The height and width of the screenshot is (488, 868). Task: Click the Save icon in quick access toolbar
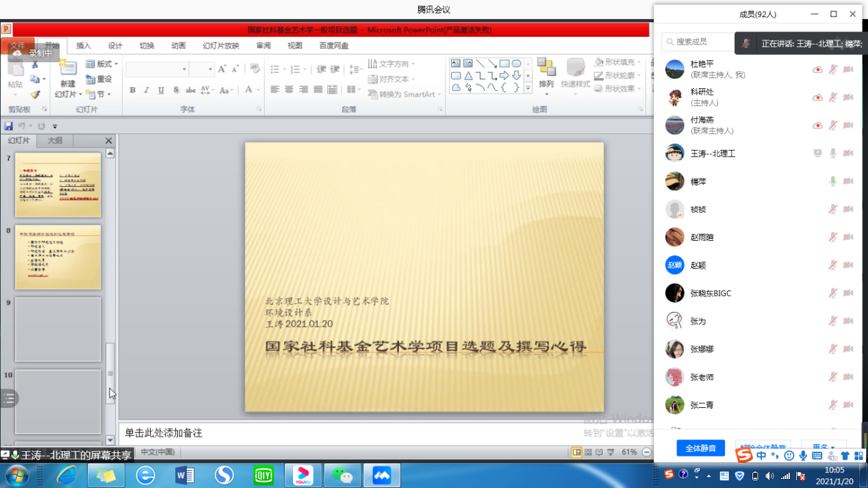click(8, 126)
